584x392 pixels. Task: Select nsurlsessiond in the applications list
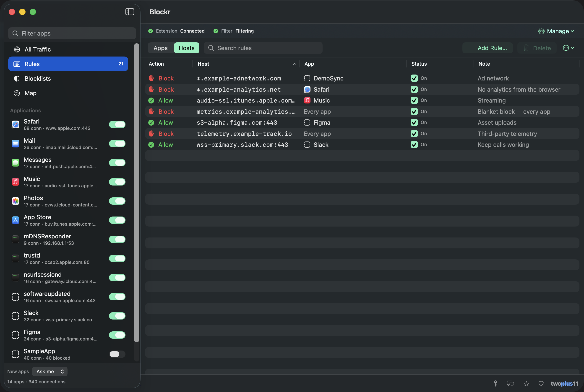coord(68,278)
